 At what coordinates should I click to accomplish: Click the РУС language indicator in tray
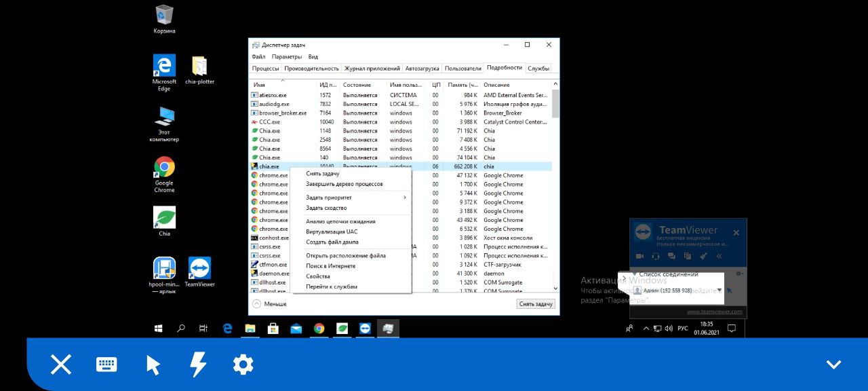click(x=683, y=329)
